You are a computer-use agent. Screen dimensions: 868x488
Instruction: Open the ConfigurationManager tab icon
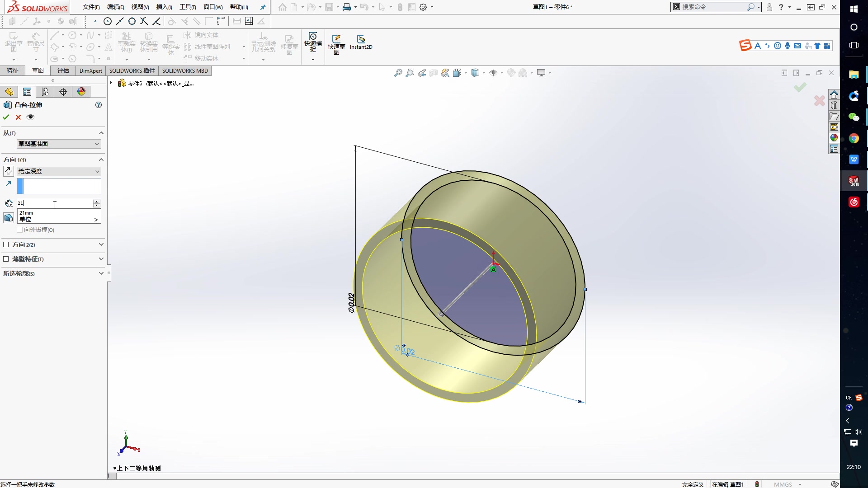tap(45, 92)
